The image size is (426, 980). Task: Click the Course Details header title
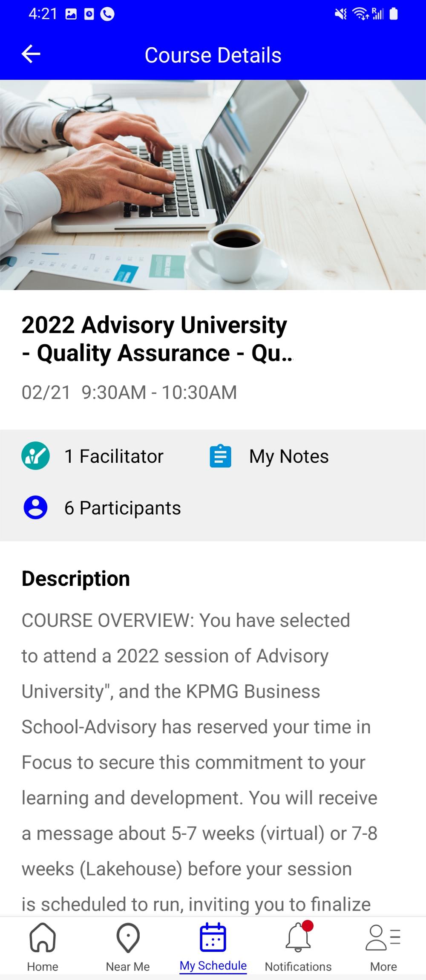pos(213,55)
